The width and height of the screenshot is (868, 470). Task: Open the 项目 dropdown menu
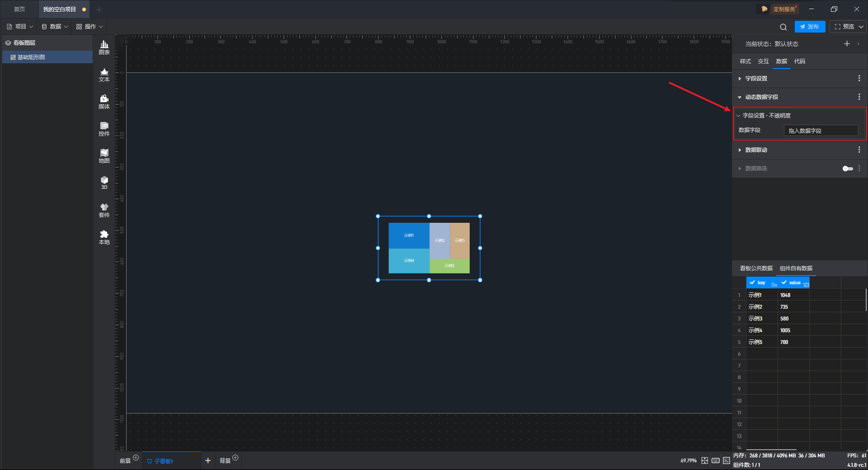click(x=20, y=27)
